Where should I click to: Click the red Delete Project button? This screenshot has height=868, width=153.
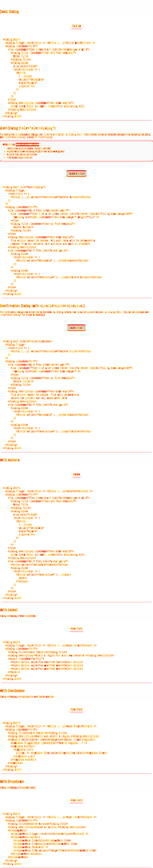tap(76, 327)
